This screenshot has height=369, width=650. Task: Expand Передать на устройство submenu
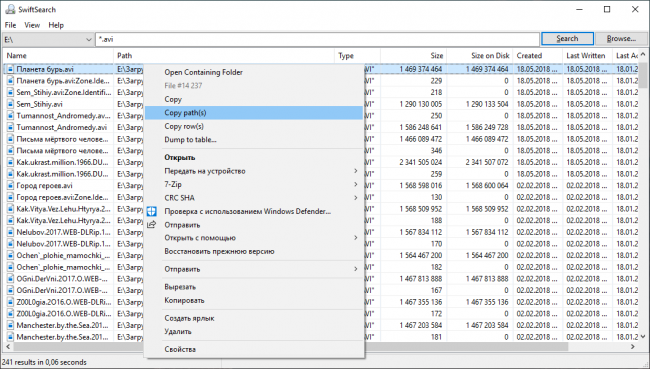(254, 171)
